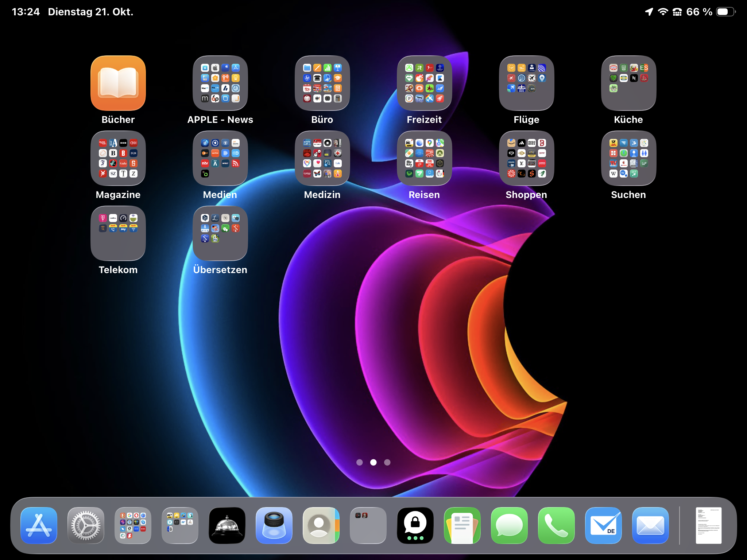Screen dimensions: 747x560
Task: Open the mail DE app in dock
Action: [x=603, y=525]
